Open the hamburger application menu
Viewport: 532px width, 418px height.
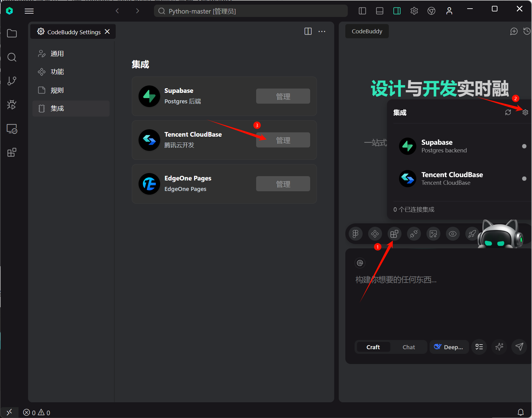[29, 11]
